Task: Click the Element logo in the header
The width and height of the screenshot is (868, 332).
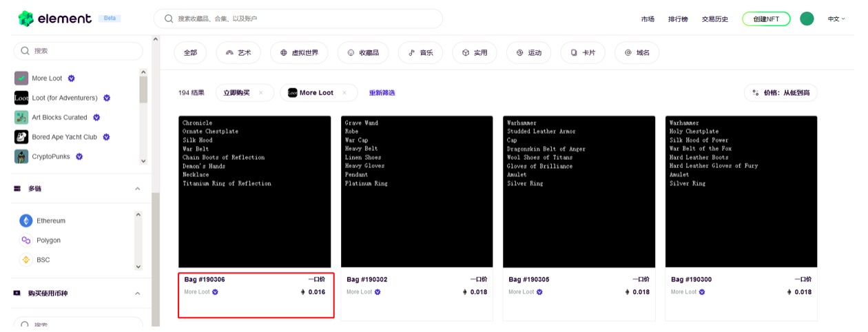Action: tap(55, 19)
